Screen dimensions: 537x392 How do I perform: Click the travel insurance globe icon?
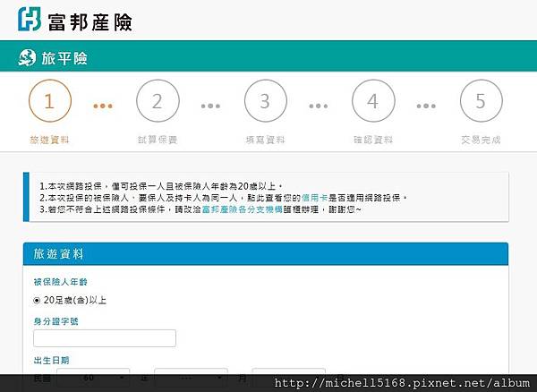(27, 57)
